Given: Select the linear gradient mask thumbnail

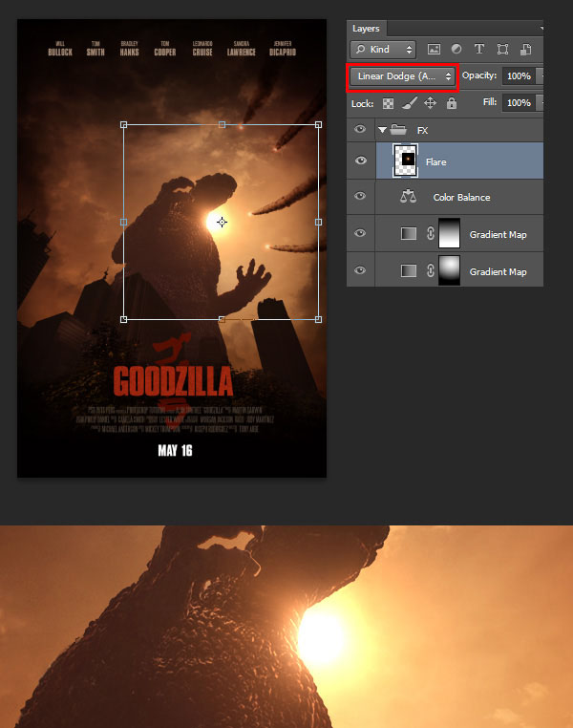Looking at the screenshot, I should [x=449, y=233].
